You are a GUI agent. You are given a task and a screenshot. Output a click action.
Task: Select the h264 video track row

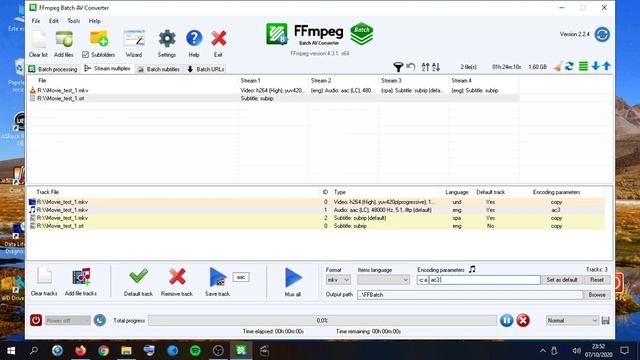(x=316, y=202)
